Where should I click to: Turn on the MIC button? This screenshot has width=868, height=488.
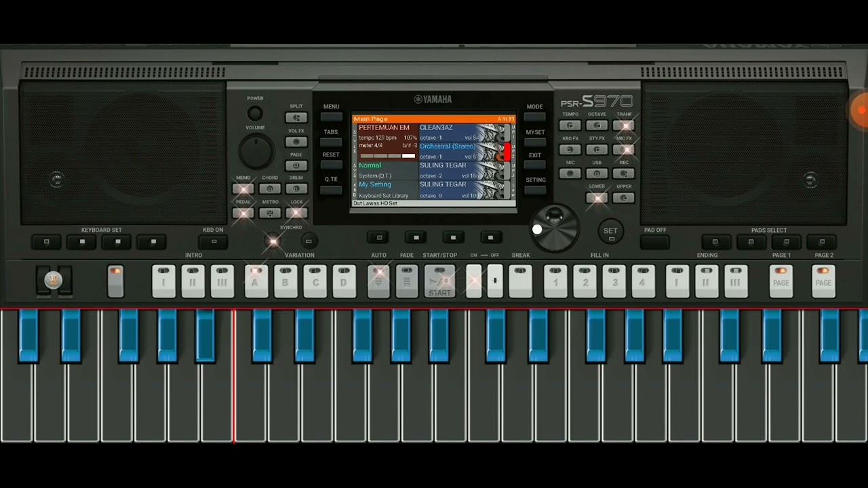(570, 174)
